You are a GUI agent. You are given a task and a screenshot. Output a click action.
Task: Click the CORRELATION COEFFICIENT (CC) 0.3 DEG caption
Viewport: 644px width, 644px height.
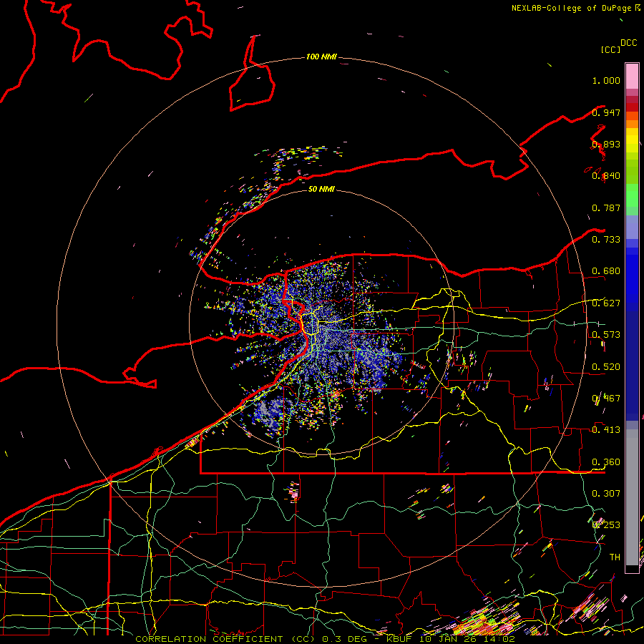[x=253, y=639]
